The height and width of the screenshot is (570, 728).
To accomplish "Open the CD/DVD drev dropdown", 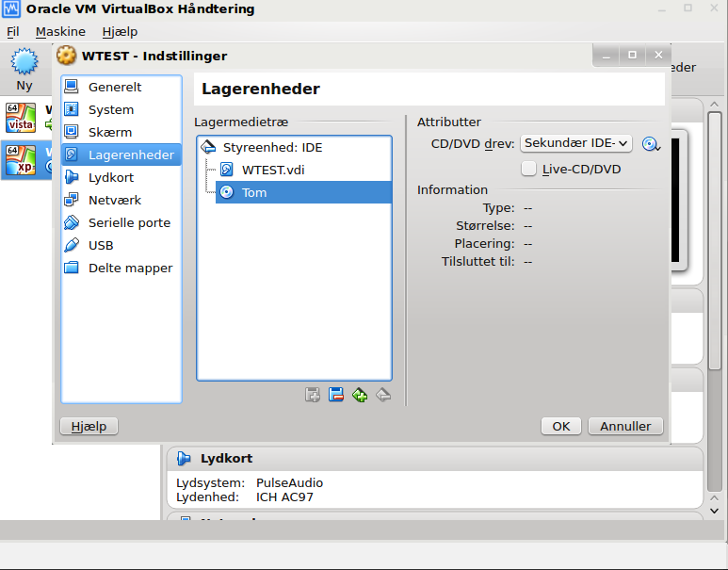I will pos(576,143).
